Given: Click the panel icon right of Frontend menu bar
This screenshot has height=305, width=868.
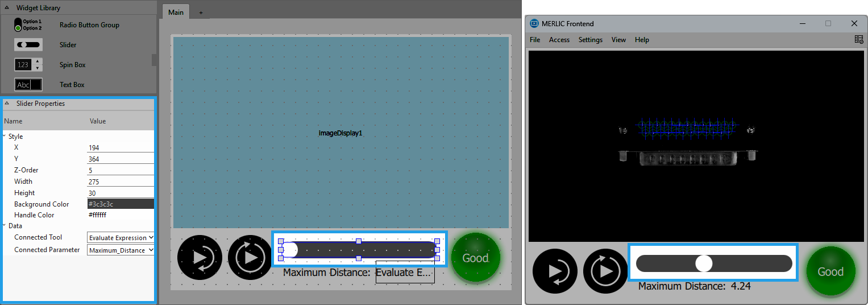Looking at the screenshot, I should click(x=858, y=39).
